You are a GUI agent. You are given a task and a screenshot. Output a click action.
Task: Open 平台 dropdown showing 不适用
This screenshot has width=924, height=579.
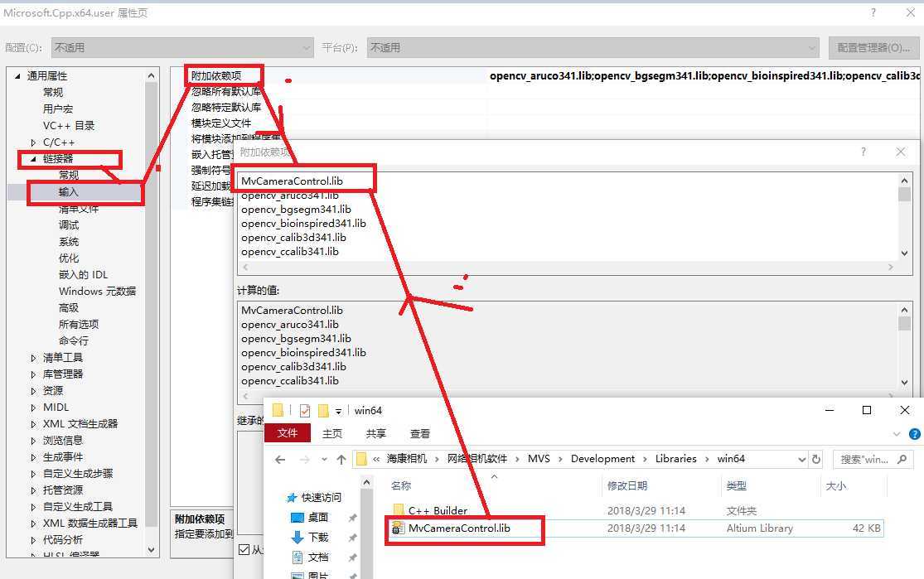click(x=593, y=48)
